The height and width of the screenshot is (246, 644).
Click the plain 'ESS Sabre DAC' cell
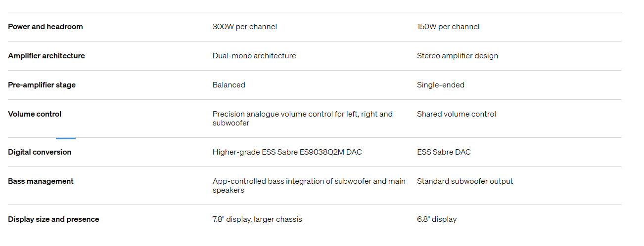coord(444,152)
